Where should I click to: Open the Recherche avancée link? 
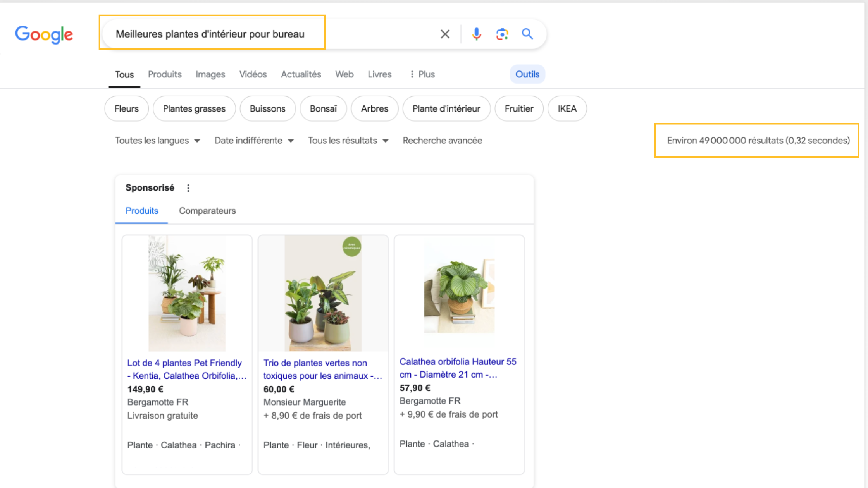coord(442,141)
